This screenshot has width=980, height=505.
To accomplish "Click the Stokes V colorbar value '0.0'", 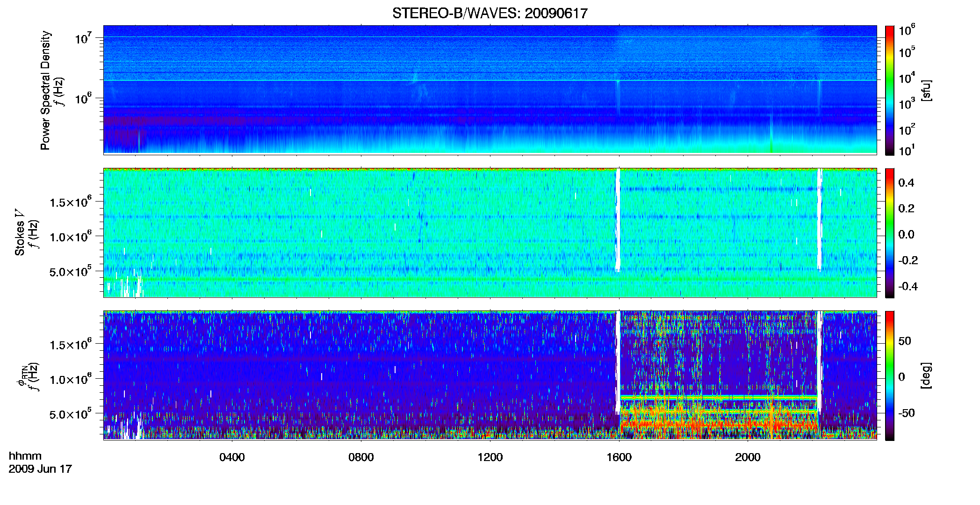I will click(x=906, y=234).
